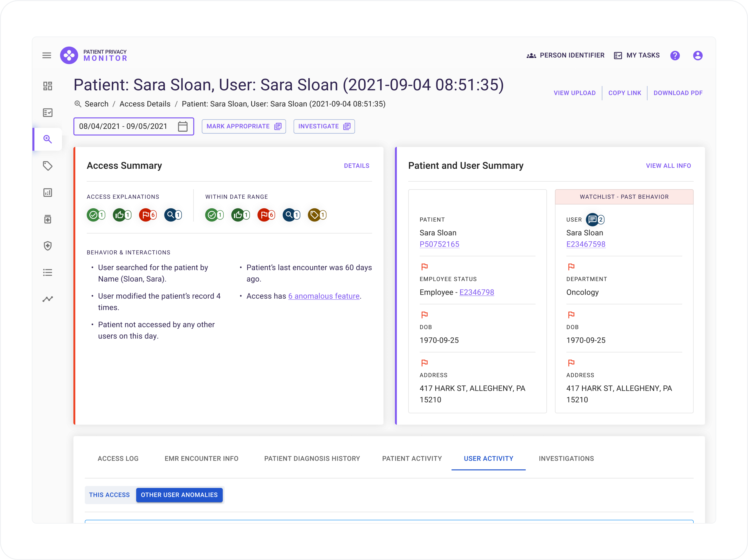Click the flag above Employee Status

tap(424, 267)
